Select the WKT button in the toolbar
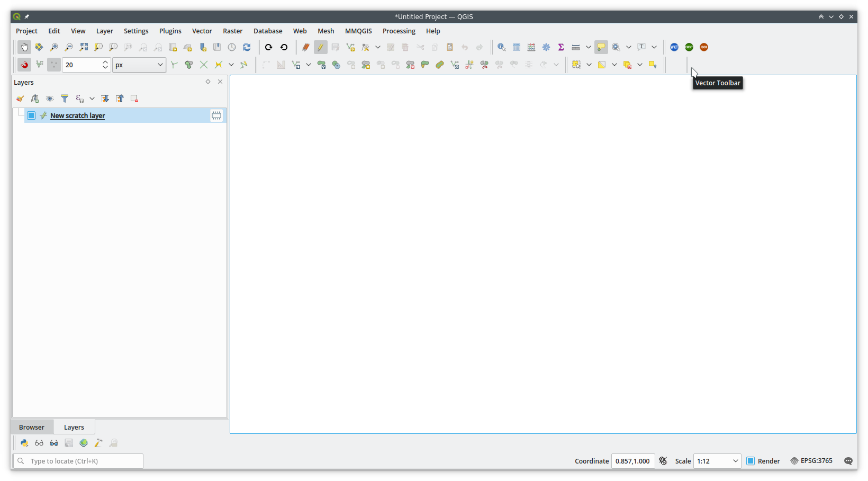This screenshot has height=481, width=868. click(x=674, y=47)
